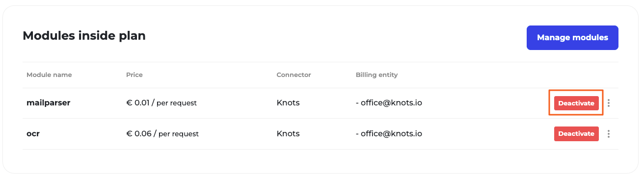Image resolution: width=644 pixels, height=177 pixels.
Task: Click the mailparser module name
Action: (x=49, y=103)
